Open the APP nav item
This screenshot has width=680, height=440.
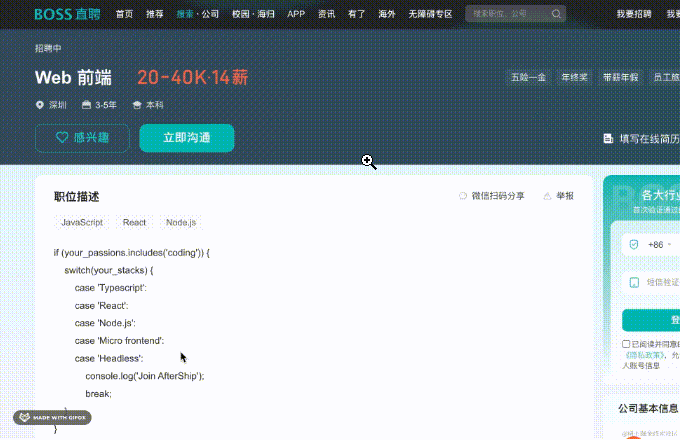point(296,14)
